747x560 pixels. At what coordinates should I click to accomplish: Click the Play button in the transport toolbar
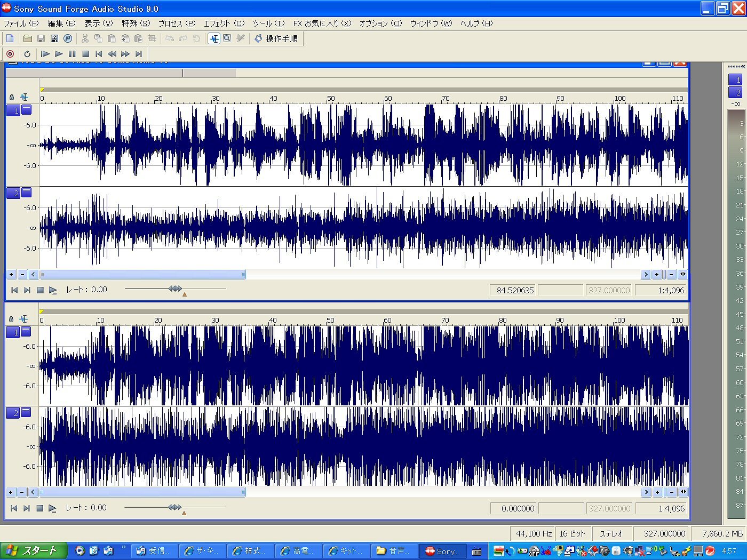pyautogui.click(x=59, y=54)
